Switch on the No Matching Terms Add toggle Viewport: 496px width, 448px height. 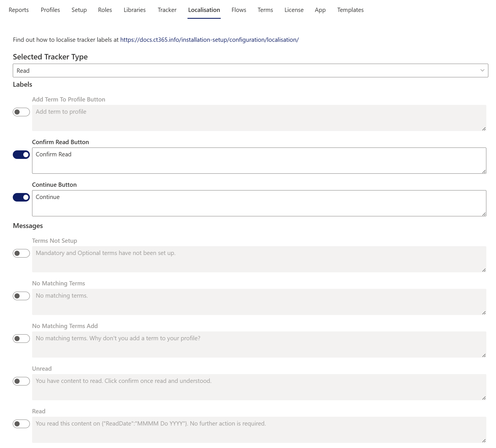(x=21, y=339)
